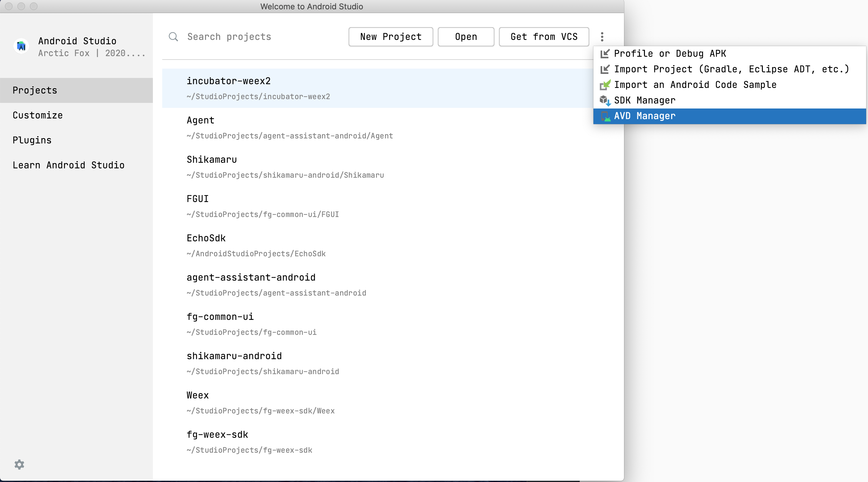Screen dimensions: 868x482
Task: Select Import an Android Code Sample
Action: pos(729,85)
